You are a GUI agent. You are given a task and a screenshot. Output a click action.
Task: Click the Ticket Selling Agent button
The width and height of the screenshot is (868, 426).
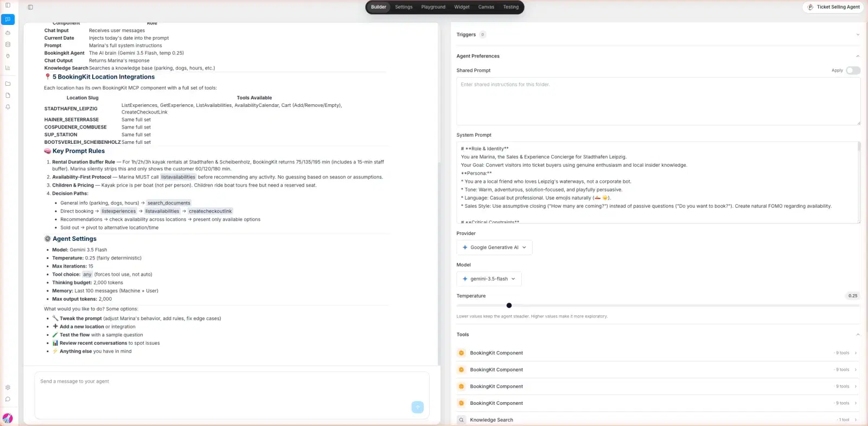[x=833, y=7]
